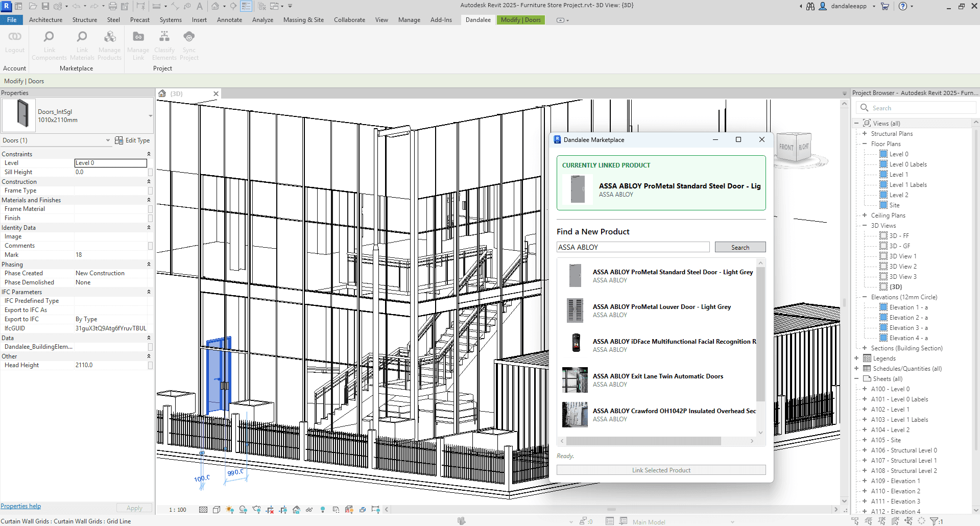Open the Visual Style cube icon in view bar
The width and height of the screenshot is (980, 526).
pyautogui.click(x=217, y=510)
